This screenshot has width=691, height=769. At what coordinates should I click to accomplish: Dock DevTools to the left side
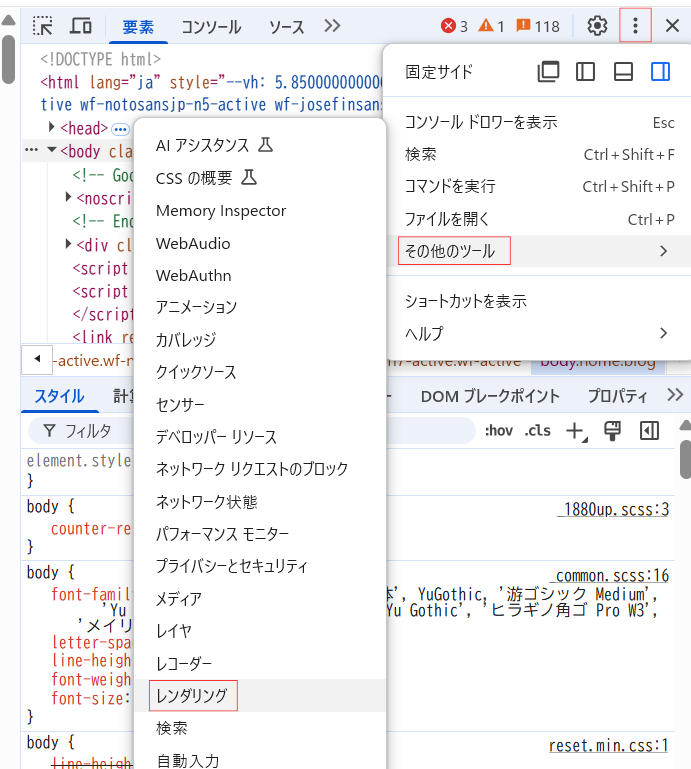click(x=585, y=72)
